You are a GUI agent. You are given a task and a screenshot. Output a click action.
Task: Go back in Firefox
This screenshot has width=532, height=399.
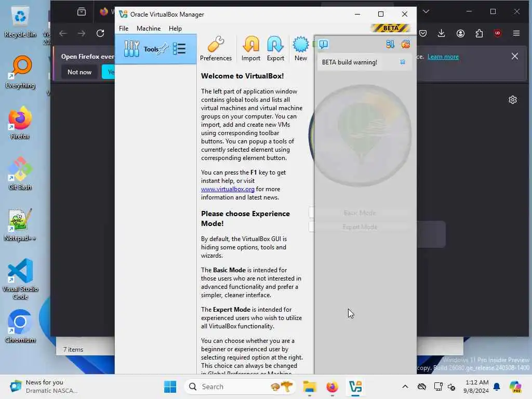coord(63,33)
